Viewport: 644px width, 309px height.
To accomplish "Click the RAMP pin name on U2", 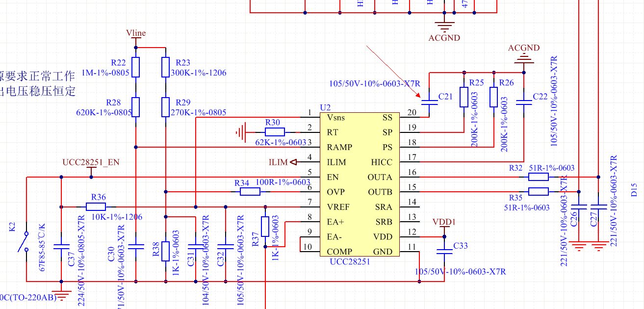I will 339,147.
